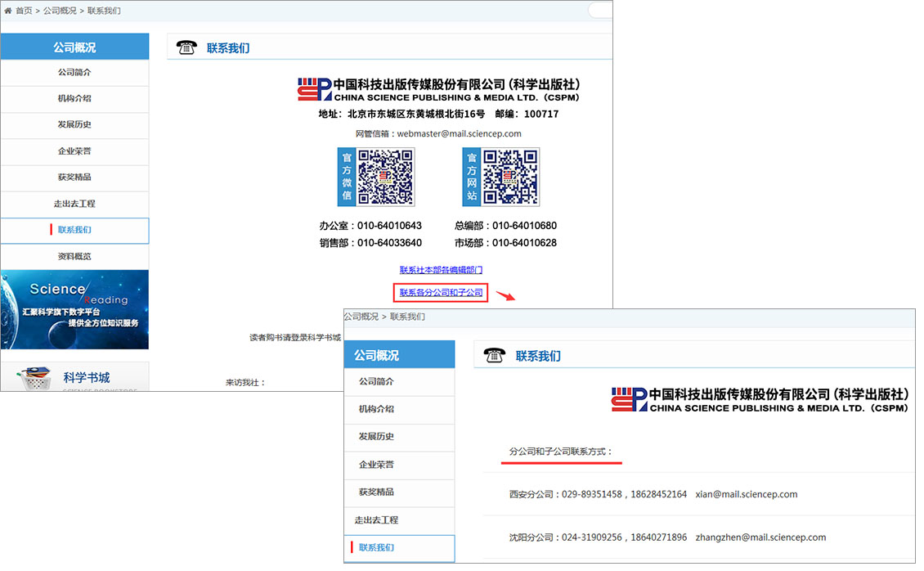Click the webmaster@mail.sciencep.com email
924x571 pixels.
pyautogui.click(x=459, y=134)
